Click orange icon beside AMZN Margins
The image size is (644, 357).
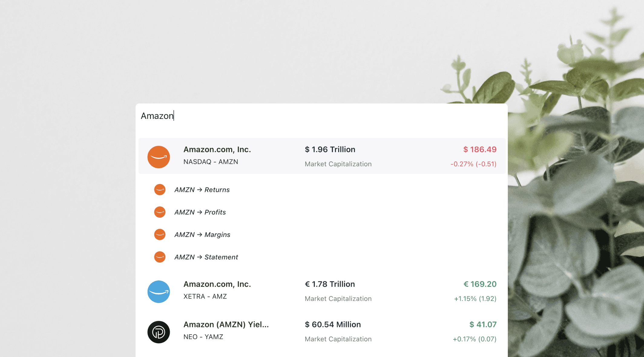[x=160, y=234]
